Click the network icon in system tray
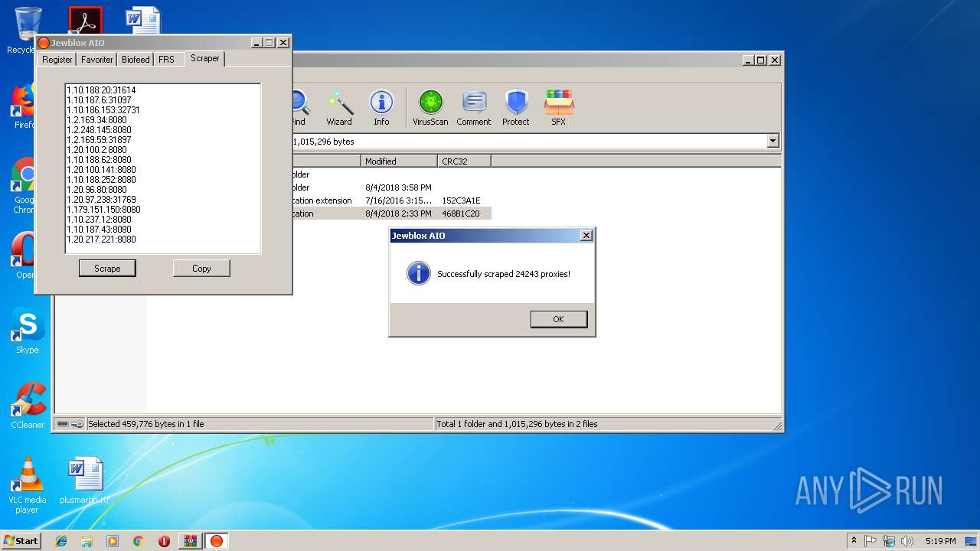980x551 pixels. [x=889, y=541]
